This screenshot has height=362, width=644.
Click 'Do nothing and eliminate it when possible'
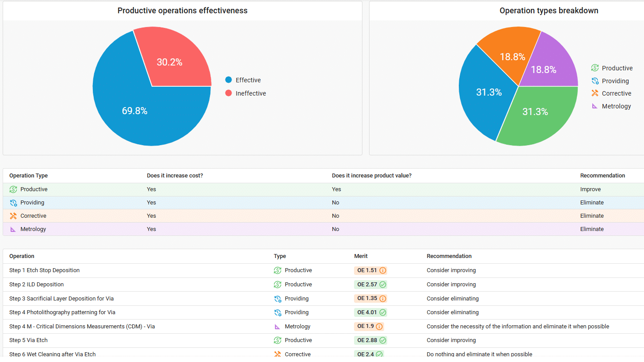[480, 354]
